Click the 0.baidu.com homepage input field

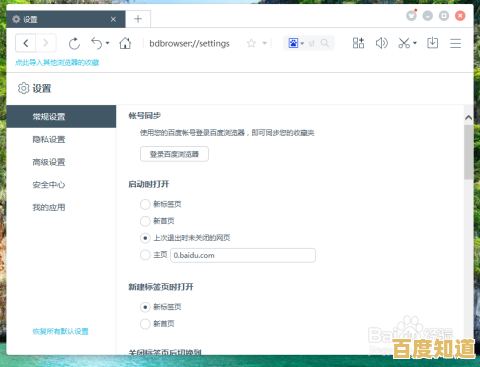click(x=243, y=255)
